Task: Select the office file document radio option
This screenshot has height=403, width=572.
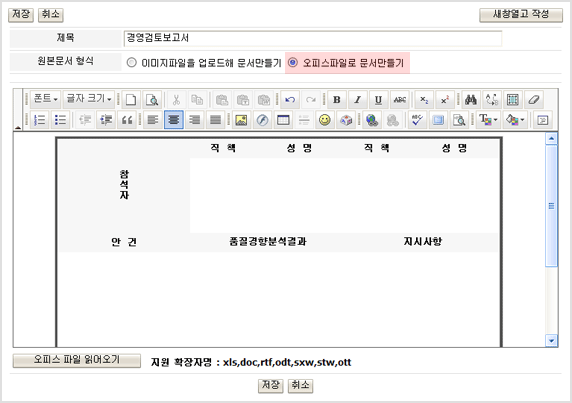Action: pos(293,63)
